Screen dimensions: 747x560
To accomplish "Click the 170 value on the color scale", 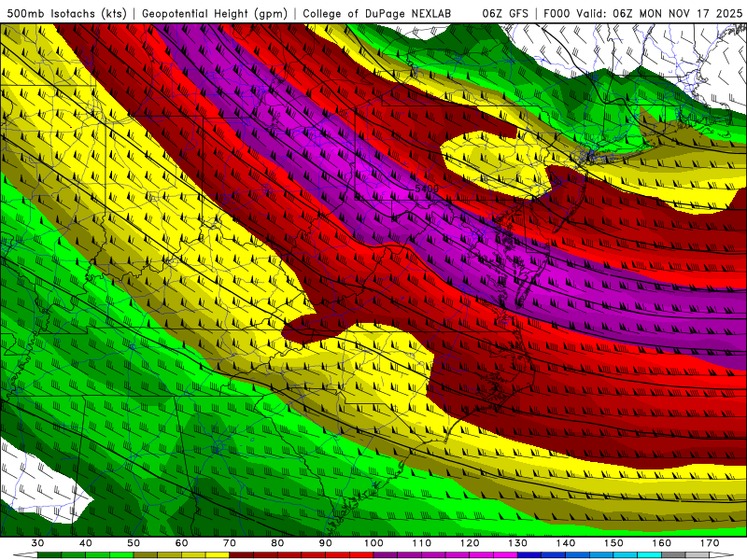I will [710, 543].
